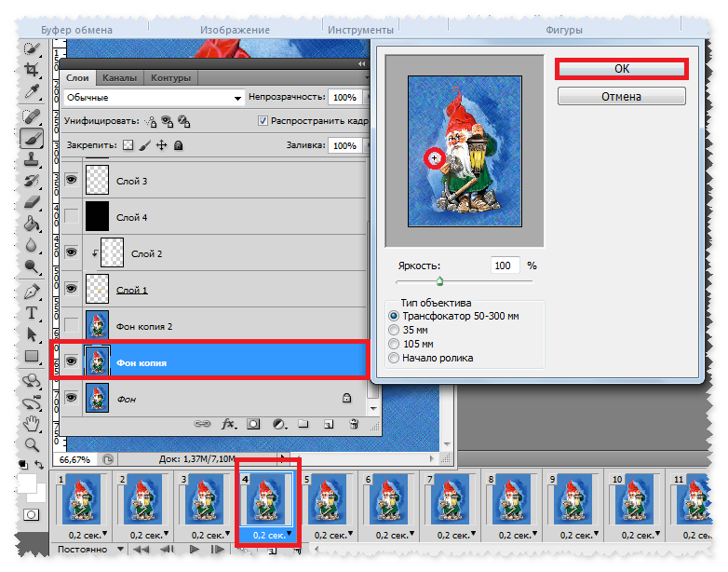Show layer Фон копия 2
The height and width of the screenshot is (572, 728).
point(71,325)
